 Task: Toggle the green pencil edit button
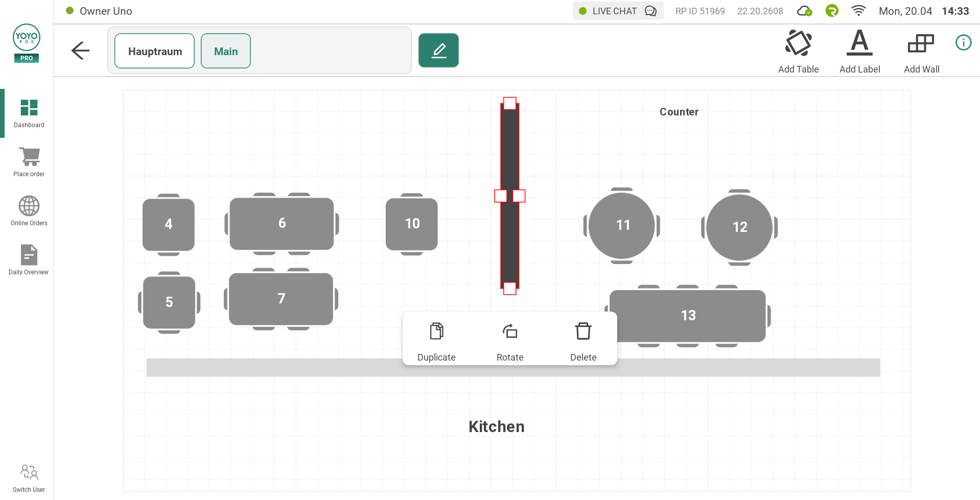(438, 51)
